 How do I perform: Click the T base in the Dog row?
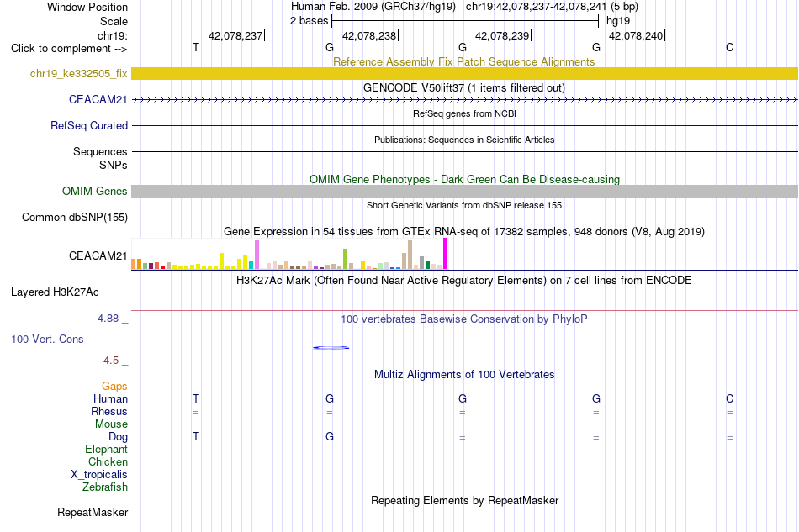coord(196,436)
